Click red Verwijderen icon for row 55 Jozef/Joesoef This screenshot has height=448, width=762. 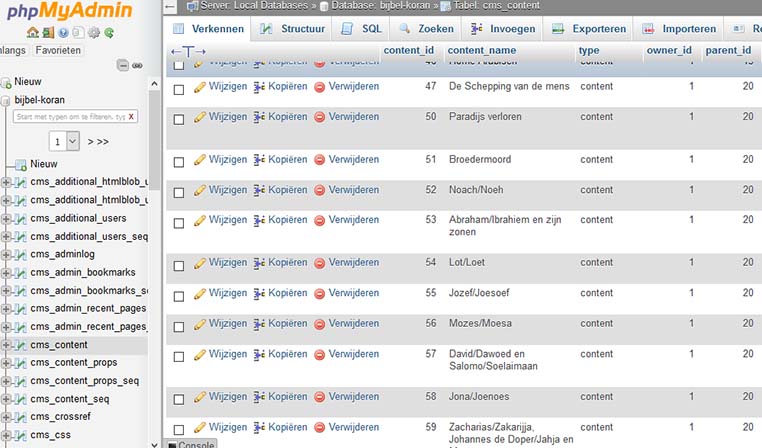click(x=320, y=294)
